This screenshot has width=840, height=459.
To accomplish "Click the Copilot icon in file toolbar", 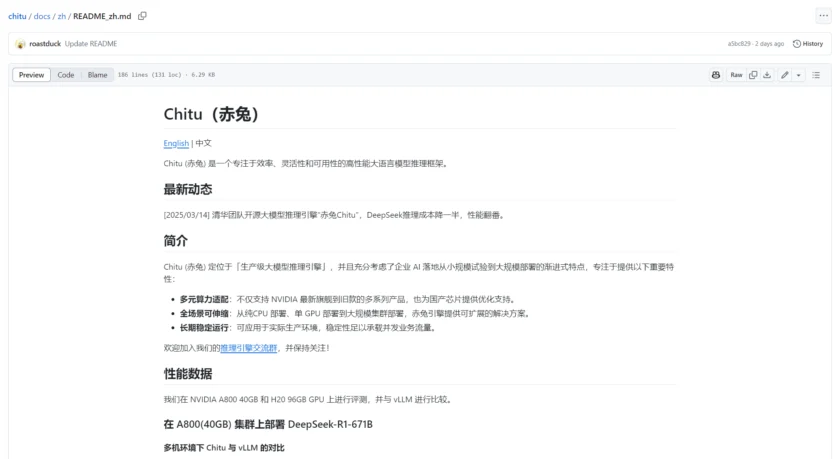I will tap(716, 75).
